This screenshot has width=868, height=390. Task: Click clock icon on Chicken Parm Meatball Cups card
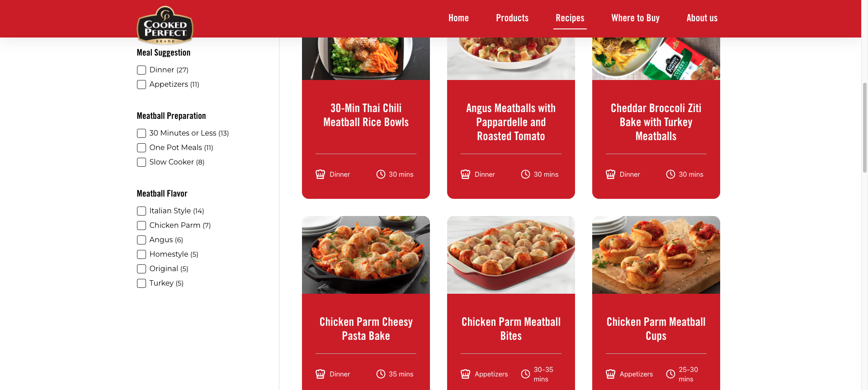tap(670, 374)
